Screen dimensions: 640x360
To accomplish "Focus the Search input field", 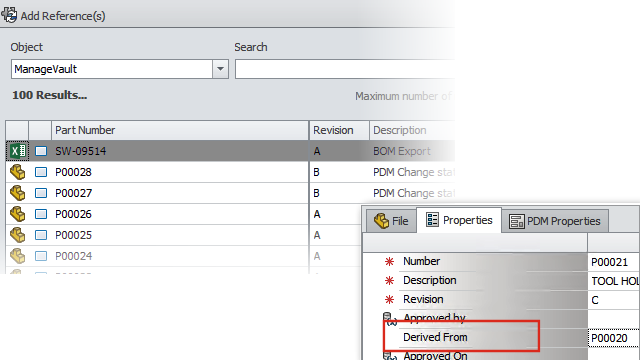I will click(x=344, y=69).
